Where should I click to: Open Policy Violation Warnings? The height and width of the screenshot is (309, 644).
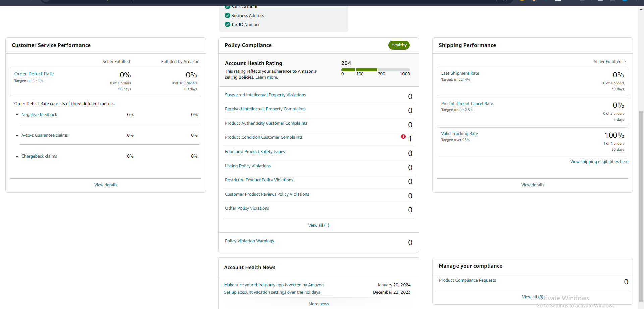249,241
